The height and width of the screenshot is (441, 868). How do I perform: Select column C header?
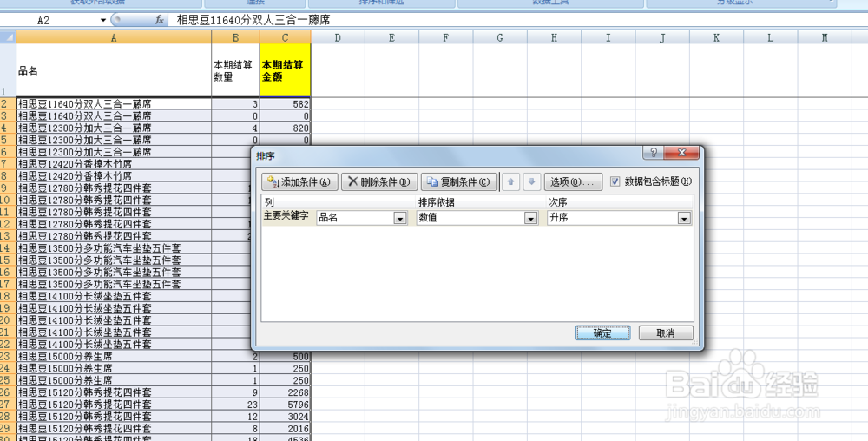285,37
